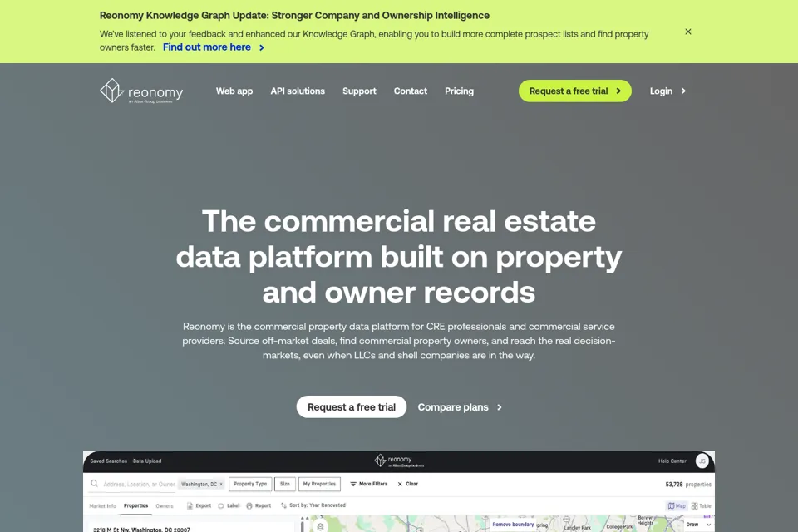The width and height of the screenshot is (798, 532).
Task: Click the Report printer icon
Action: click(x=249, y=506)
